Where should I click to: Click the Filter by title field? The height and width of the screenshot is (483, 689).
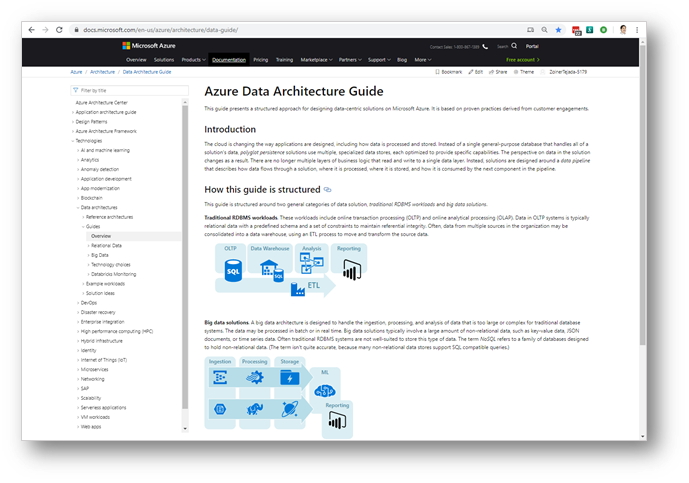[130, 90]
